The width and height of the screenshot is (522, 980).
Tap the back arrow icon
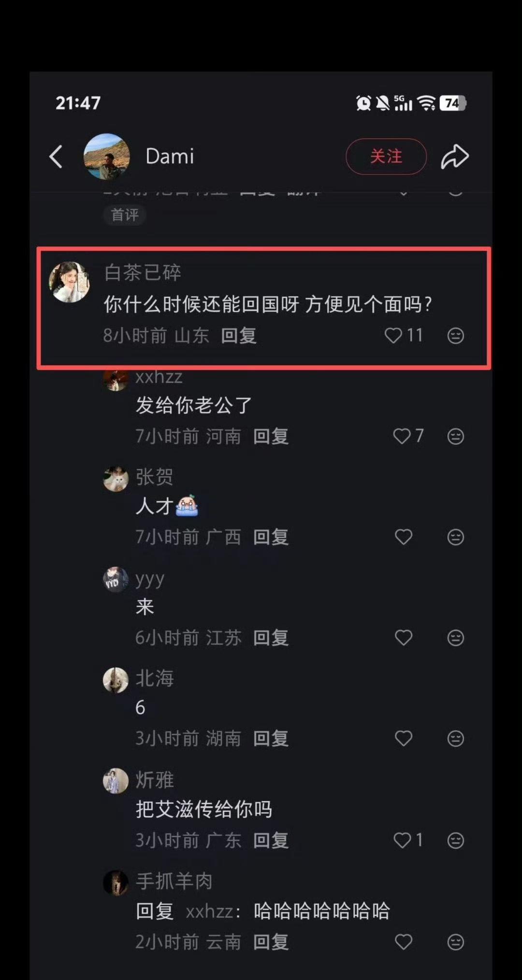point(56,157)
